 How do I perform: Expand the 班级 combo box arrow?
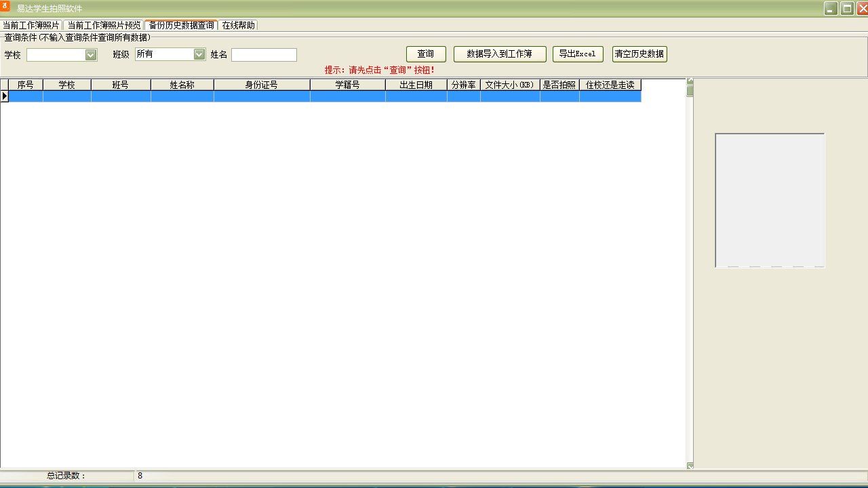click(x=199, y=54)
